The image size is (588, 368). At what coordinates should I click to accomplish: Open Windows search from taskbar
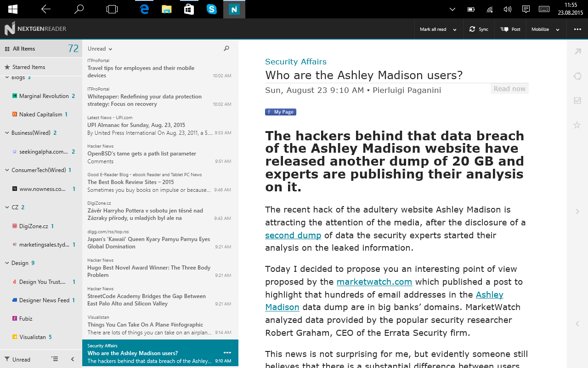coord(79,9)
